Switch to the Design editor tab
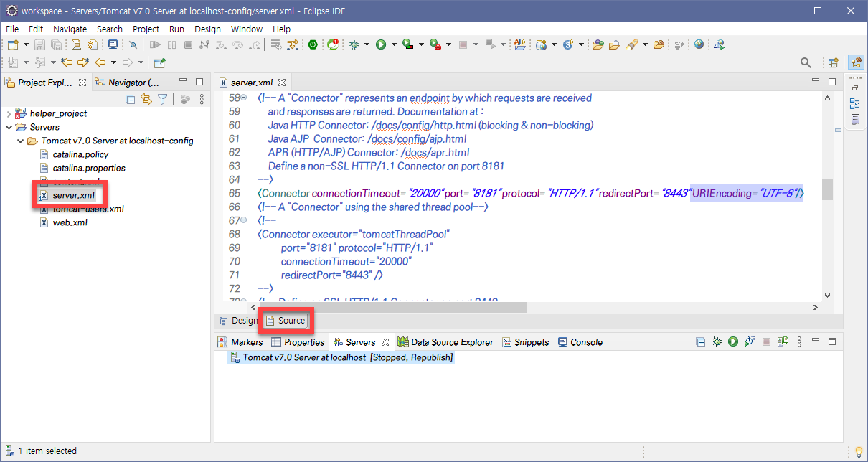 [238, 321]
